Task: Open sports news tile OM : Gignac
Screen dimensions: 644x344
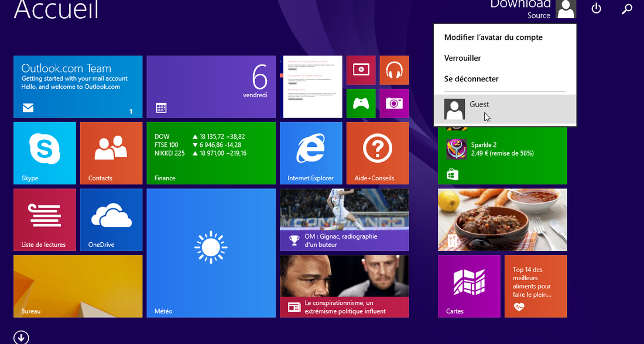Action: point(344,219)
